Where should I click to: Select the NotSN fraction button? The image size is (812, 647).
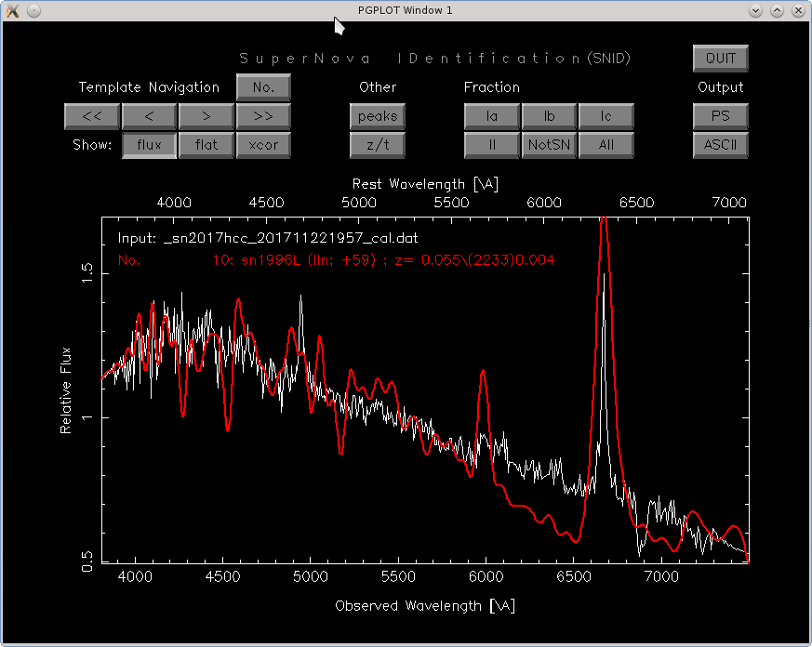click(x=549, y=145)
